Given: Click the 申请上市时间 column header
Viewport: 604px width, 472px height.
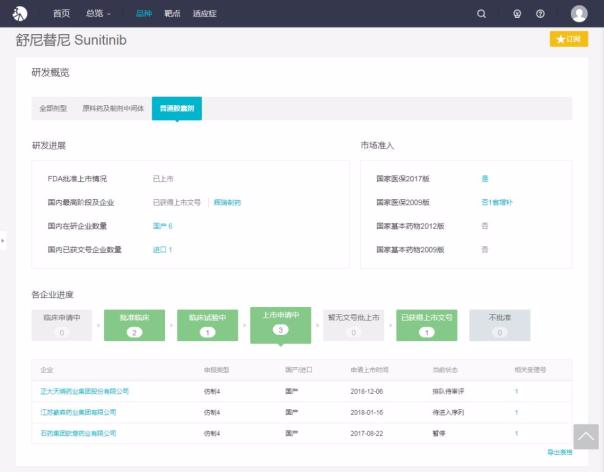Looking at the screenshot, I should point(369,370).
